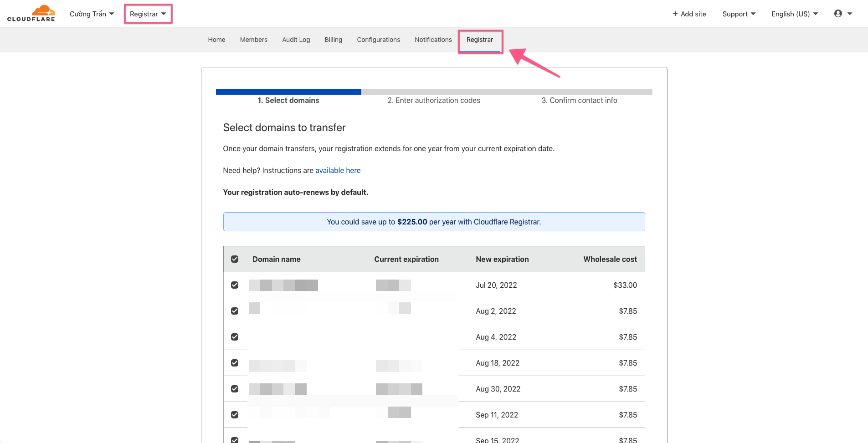Click the '2. Enter authorization codes' step
Viewport: 868px width, 443px height.
434,100
